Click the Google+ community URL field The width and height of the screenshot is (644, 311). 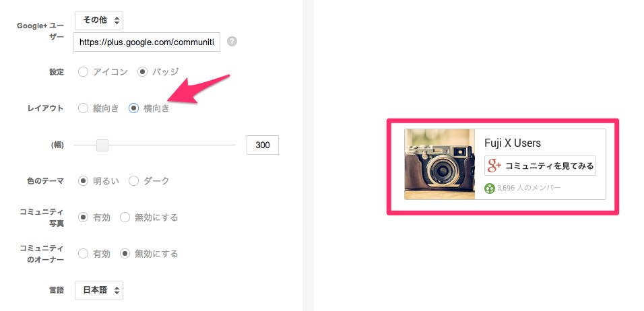[x=147, y=42]
